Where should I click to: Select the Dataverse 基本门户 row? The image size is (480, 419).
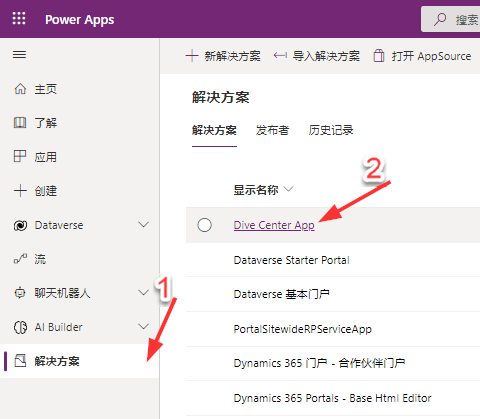333,294
